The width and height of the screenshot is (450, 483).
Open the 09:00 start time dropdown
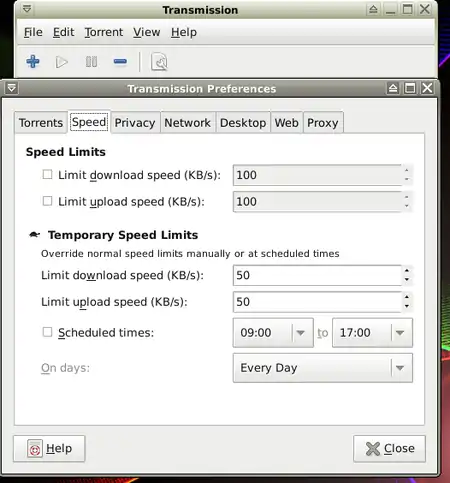(x=273, y=333)
